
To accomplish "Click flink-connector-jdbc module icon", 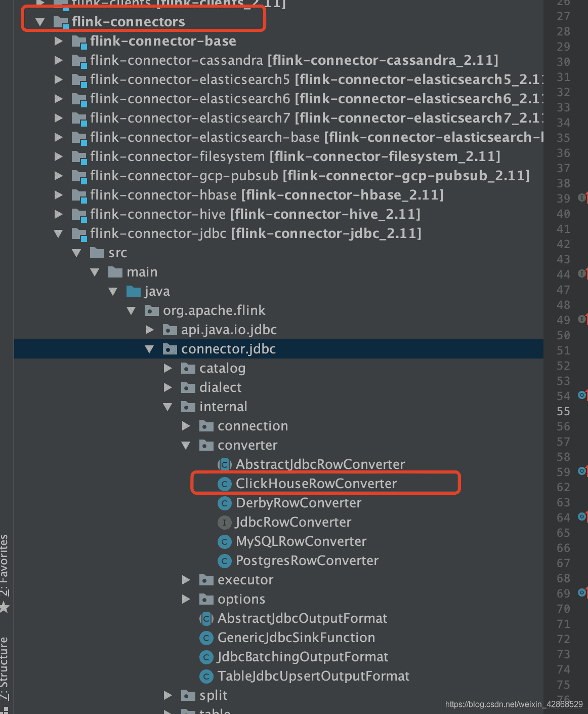I will click(x=79, y=234).
